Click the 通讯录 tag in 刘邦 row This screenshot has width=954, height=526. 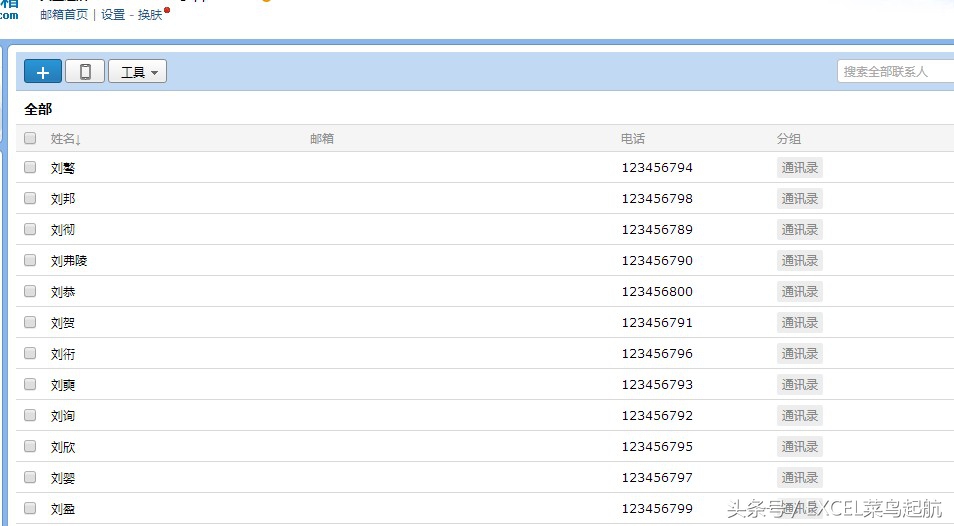click(799, 199)
